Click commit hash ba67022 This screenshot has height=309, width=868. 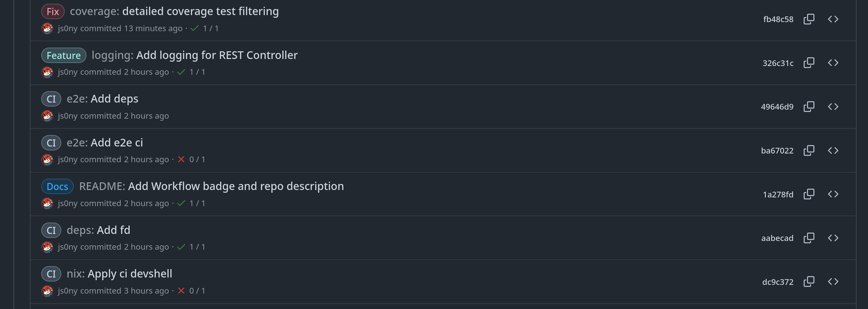click(777, 150)
